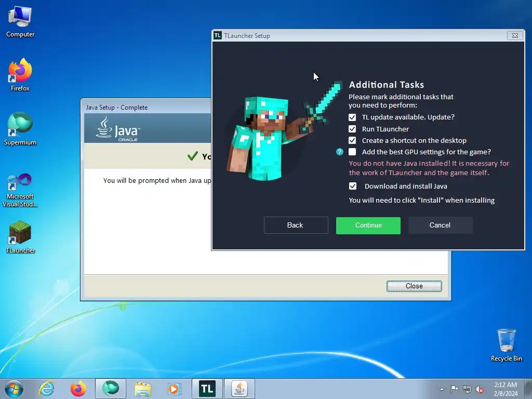Launch Firefox from the taskbar
This screenshot has width=532, height=399.
pyautogui.click(x=78, y=389)
